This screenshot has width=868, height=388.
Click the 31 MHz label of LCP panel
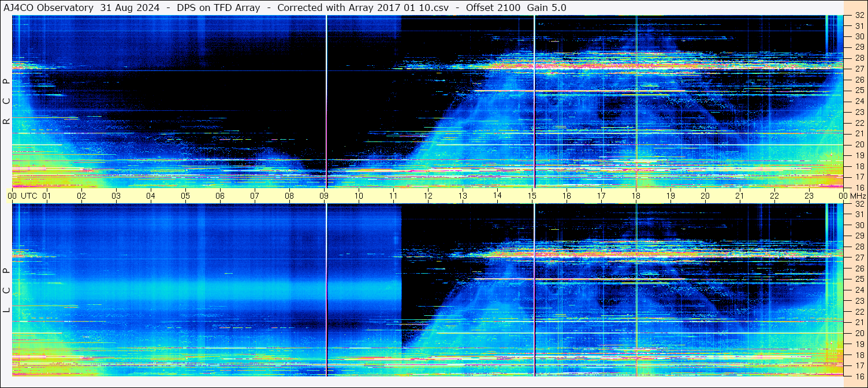pyautogui.click(x=859, y=214)
